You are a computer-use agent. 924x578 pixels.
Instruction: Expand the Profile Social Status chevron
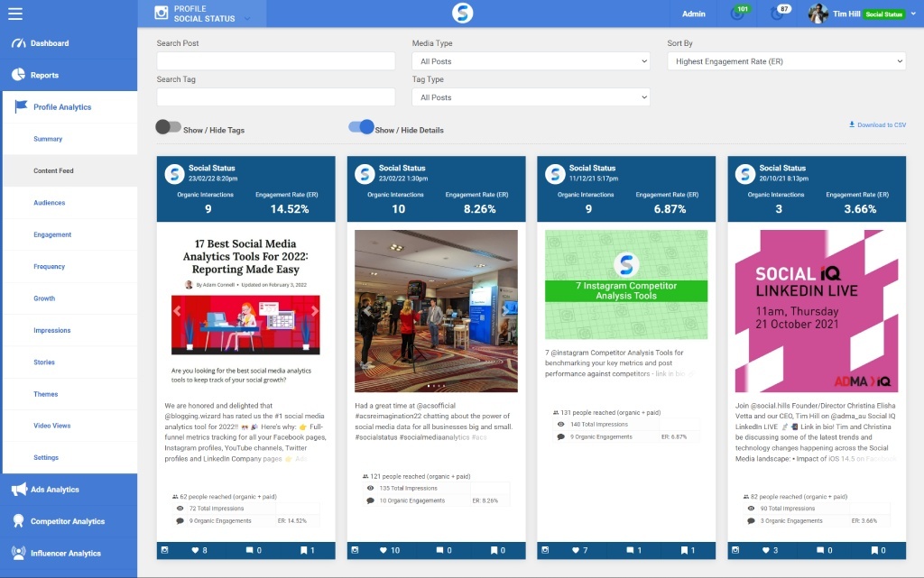tap(247, 19)
